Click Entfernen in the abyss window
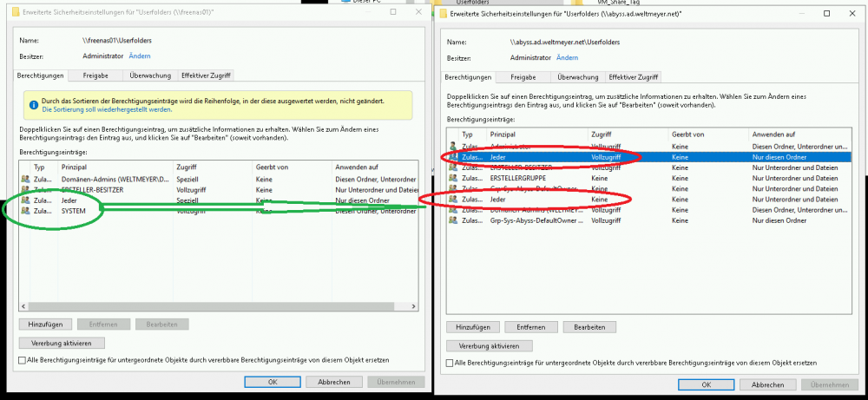868x400 pixels. pyautogui.click(x=531, y=327)
